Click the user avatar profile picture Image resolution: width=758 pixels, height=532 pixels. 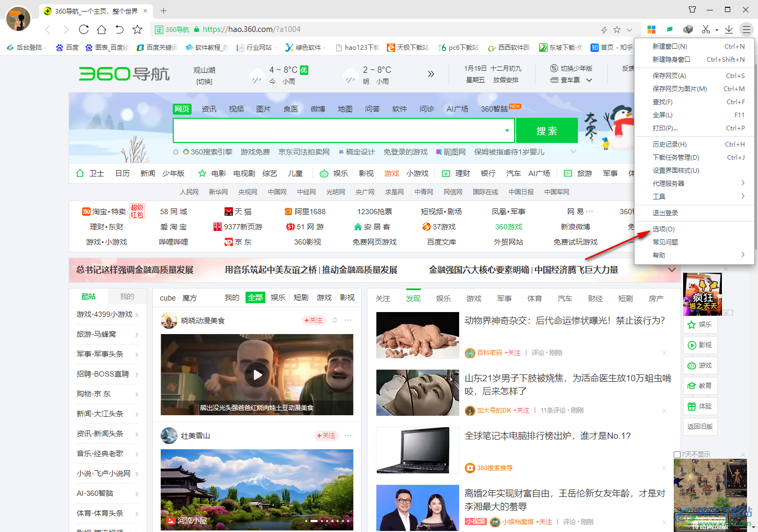tap(18, 19)
